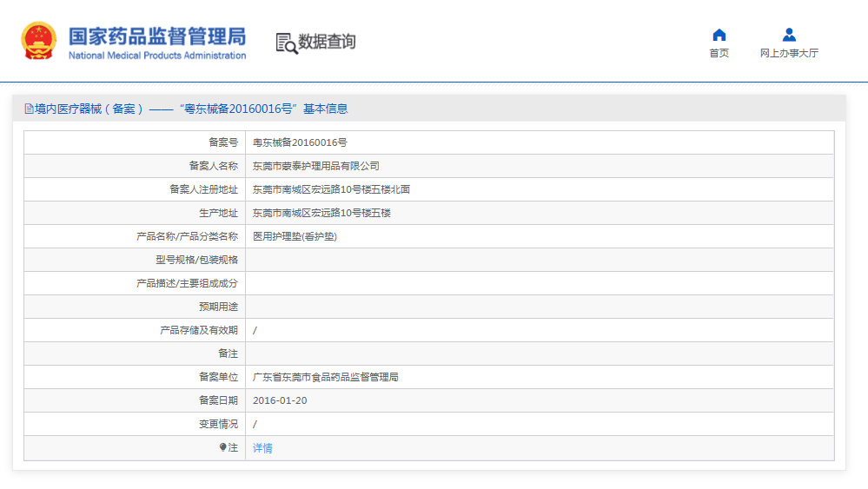Click the national emblem logo
The height and width of the screenshot is (489, 868).
pos(38,41)
